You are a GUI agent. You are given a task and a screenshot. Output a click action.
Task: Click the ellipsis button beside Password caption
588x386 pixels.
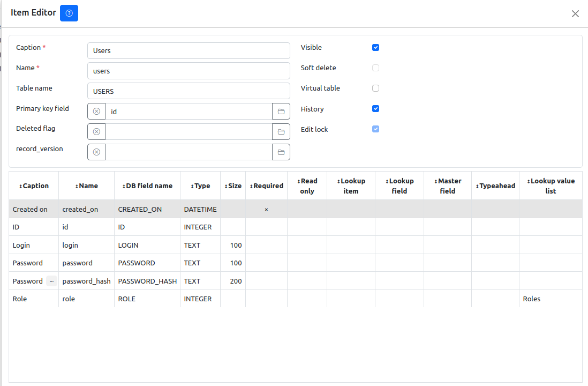pos(51,281)
